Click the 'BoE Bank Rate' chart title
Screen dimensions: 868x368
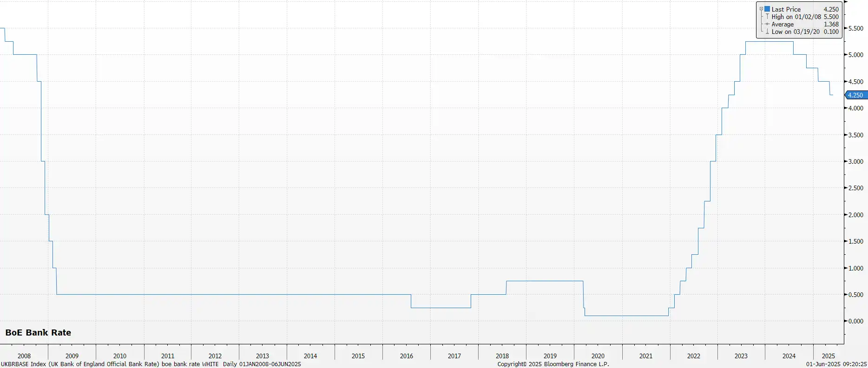tap(38, 333)
